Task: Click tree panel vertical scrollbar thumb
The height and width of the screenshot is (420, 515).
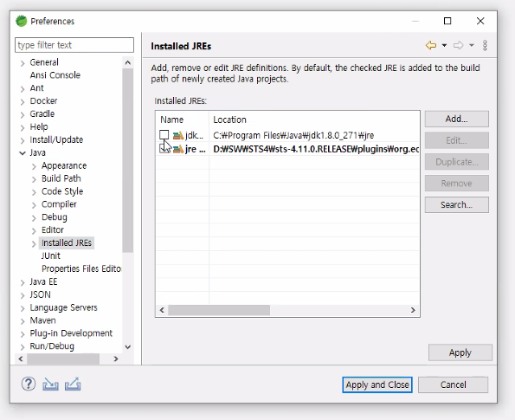Action: pyautogui.click(x=128, y=160)
